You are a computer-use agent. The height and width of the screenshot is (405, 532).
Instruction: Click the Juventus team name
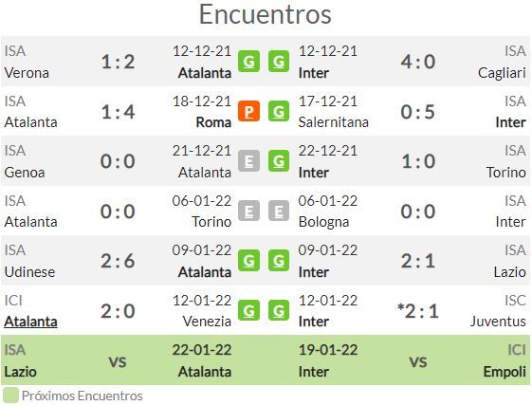coord(498,322)
